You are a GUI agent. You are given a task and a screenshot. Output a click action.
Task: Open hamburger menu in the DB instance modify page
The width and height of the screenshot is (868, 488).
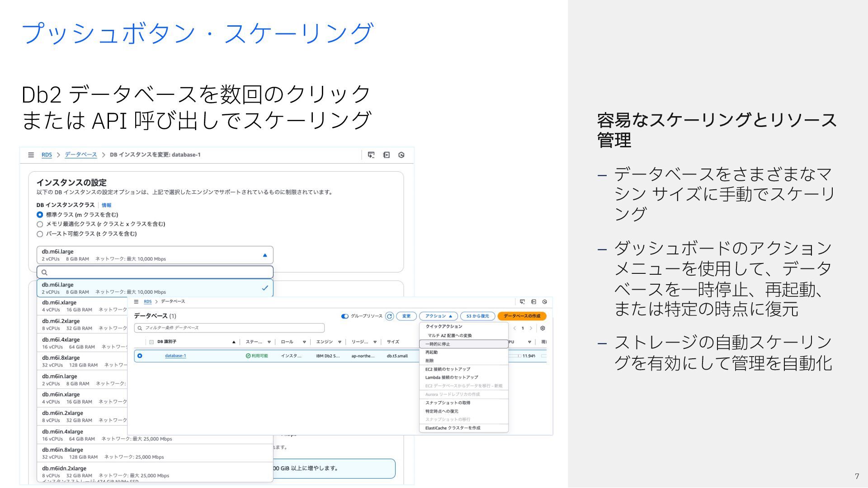tap(31, 155)
